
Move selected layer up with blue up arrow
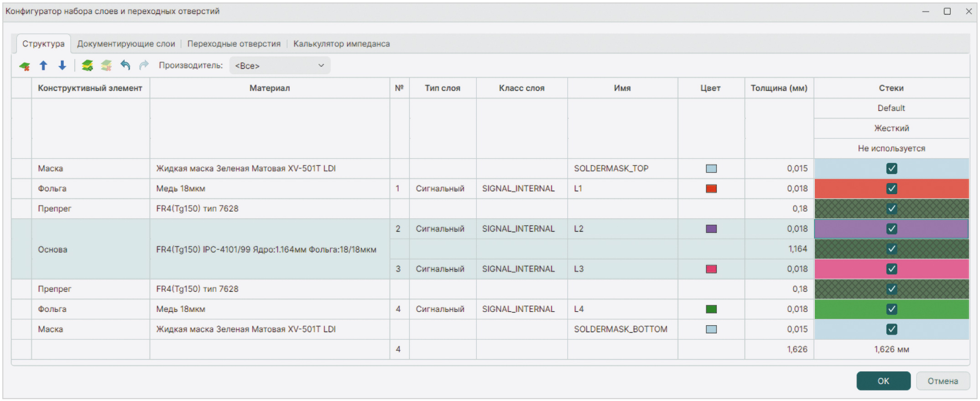(x=43, y=66)
